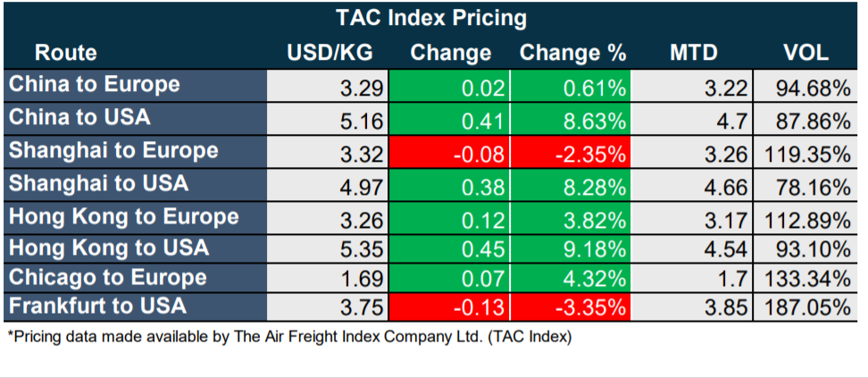Select the Frankfurt to USA route label
Image resolution: width=868 pixels, height=378 pixels.
pos(97,306)
